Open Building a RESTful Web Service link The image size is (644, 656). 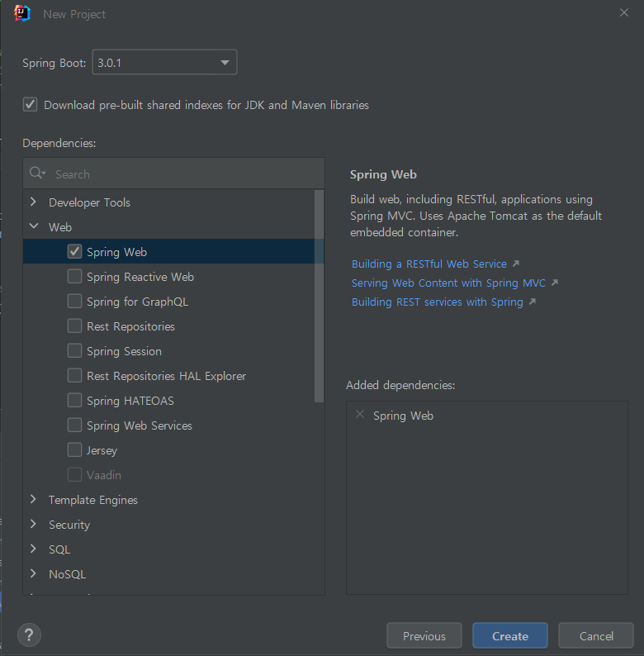coord(429,264)
